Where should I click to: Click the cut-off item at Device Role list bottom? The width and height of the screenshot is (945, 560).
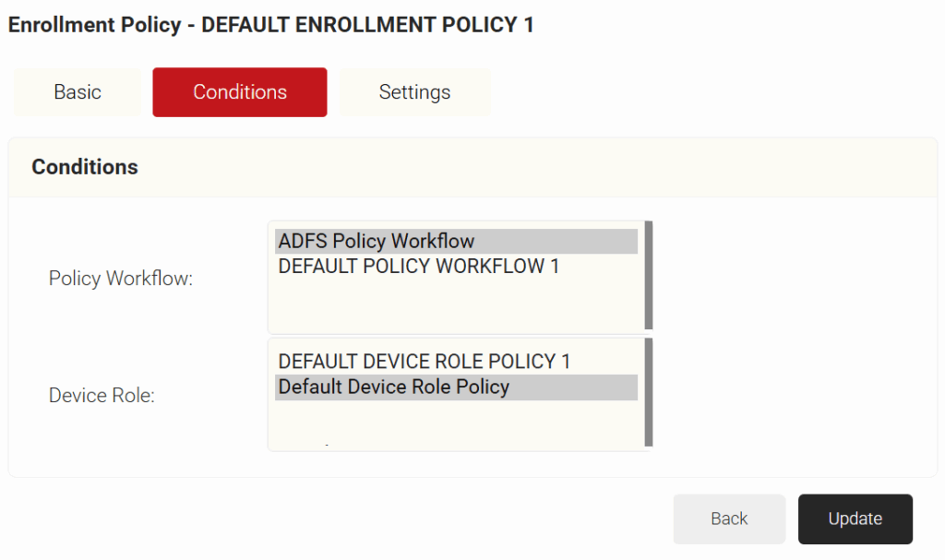click(x=327, y=446)
